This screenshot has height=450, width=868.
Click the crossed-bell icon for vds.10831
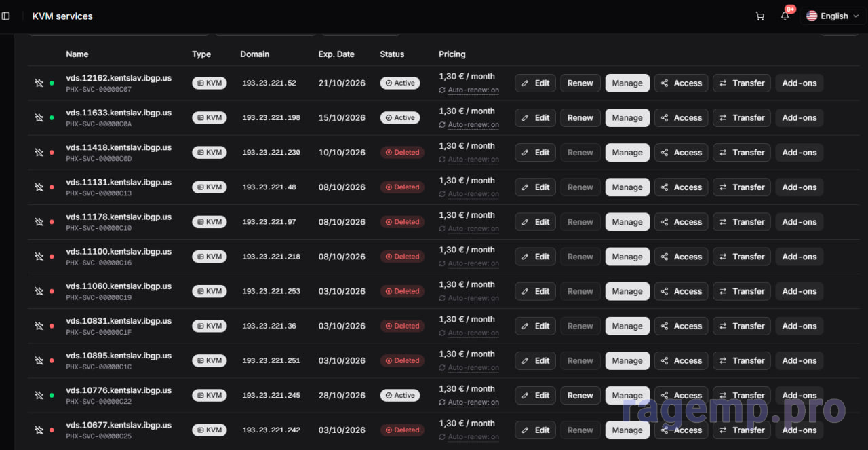[39, 326]
